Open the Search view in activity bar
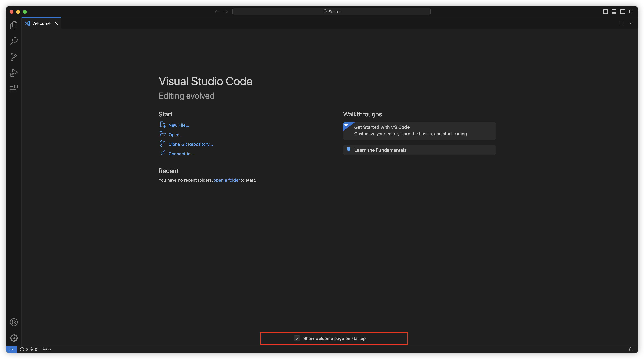The height and width of the screenshot is (359, 644). tap(14, 41)
